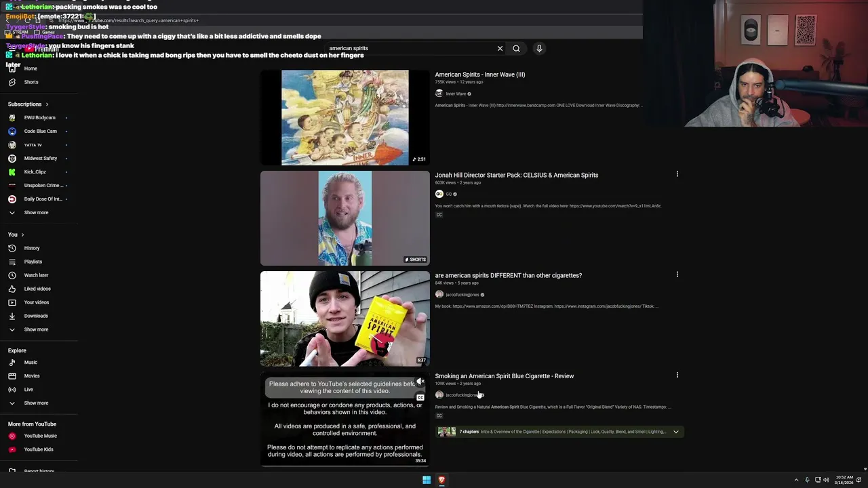
Task: Open YouTube Kids link
Action: [x=38, y=449]
